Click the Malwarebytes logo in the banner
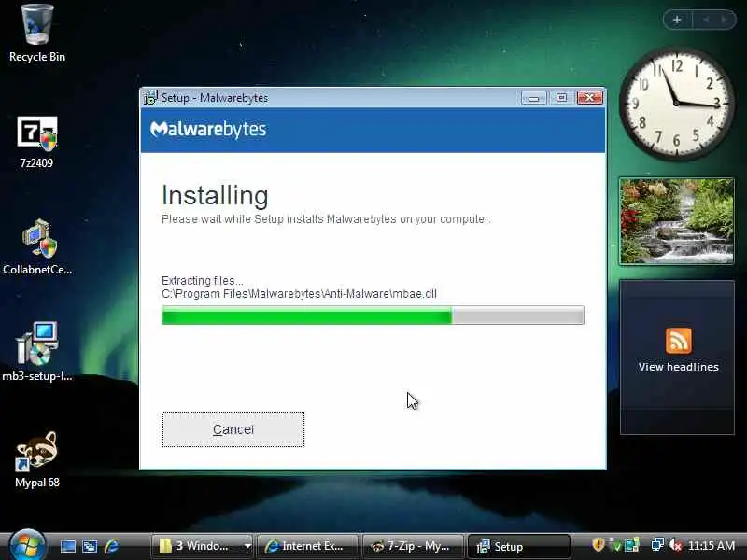The image size is (747, 560). (x=207, y=130)
